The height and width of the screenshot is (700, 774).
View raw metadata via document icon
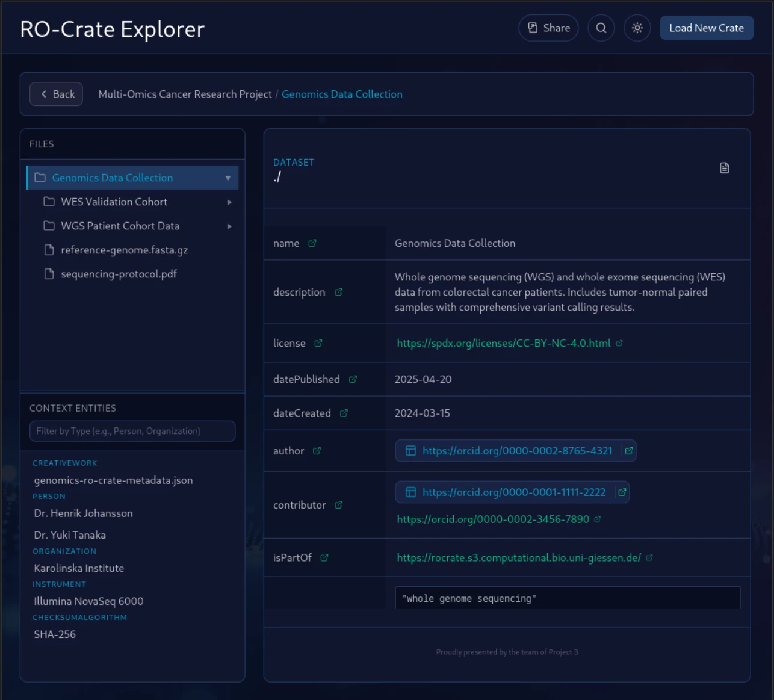(x=724, y=168)
